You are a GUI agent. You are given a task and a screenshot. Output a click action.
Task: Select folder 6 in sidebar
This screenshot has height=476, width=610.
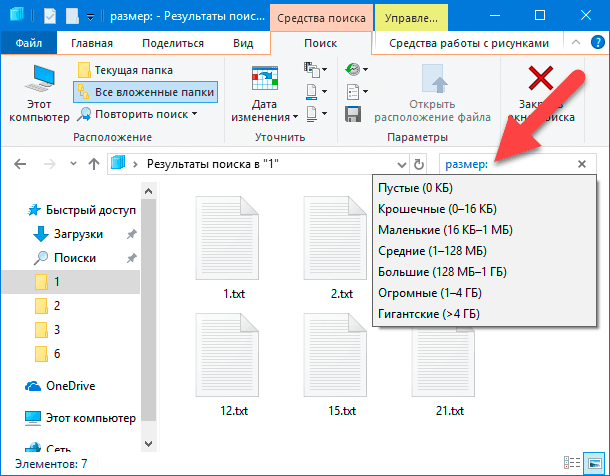tap(48, 354)
